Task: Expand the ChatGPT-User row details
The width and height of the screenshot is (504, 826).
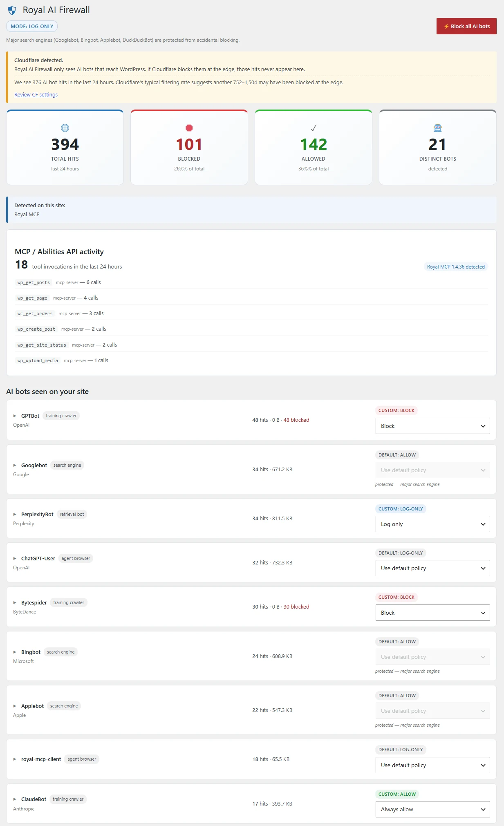Action: pos(15,558)
